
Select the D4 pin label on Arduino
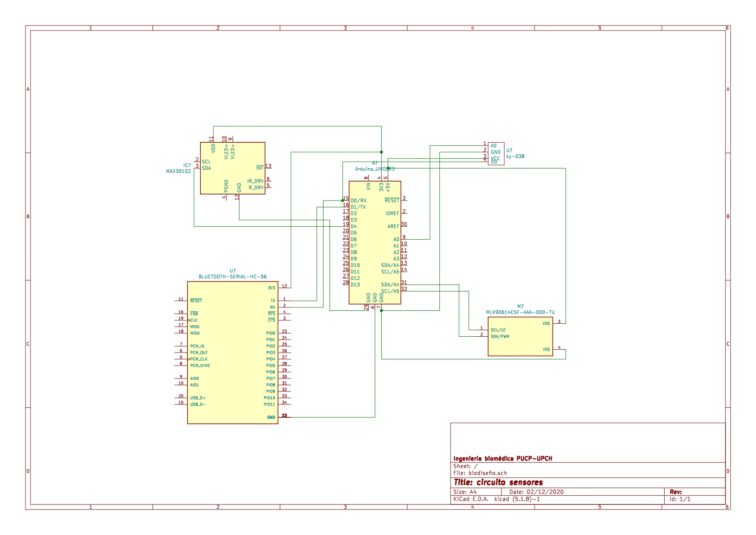tap(354, 226)
